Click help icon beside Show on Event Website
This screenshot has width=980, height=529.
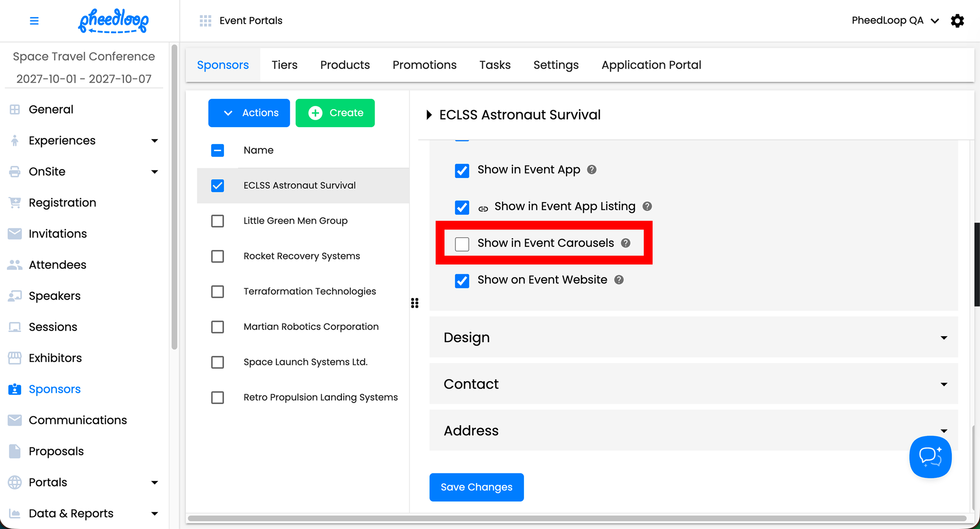point(619,280)
